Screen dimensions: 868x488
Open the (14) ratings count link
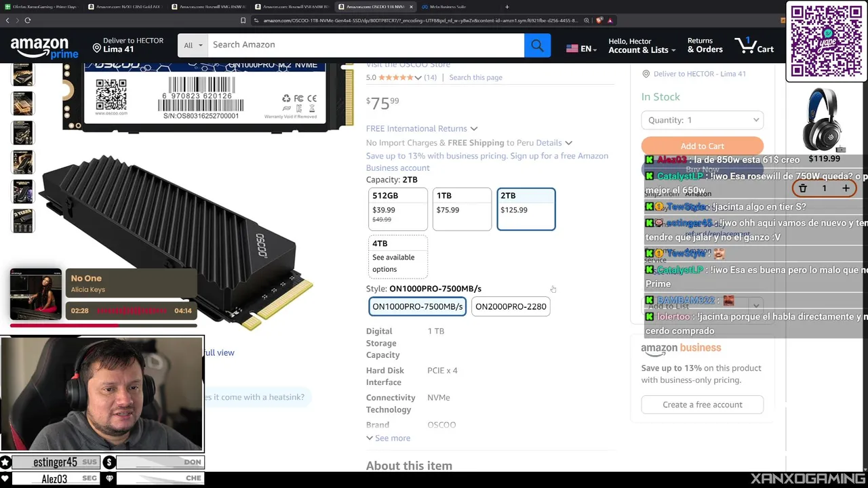click(x=431, y=77)
